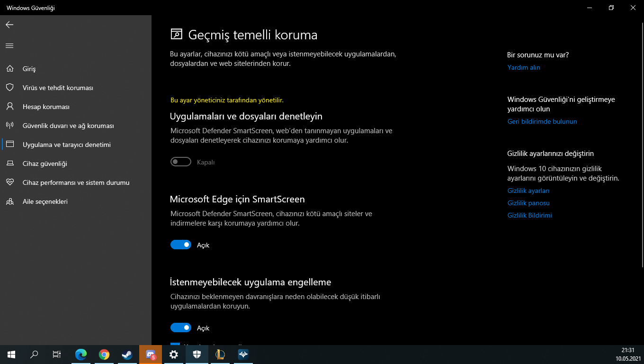Open the Yardım alın link
Viewport: 644px width, 364px height.
click(524, 67)
